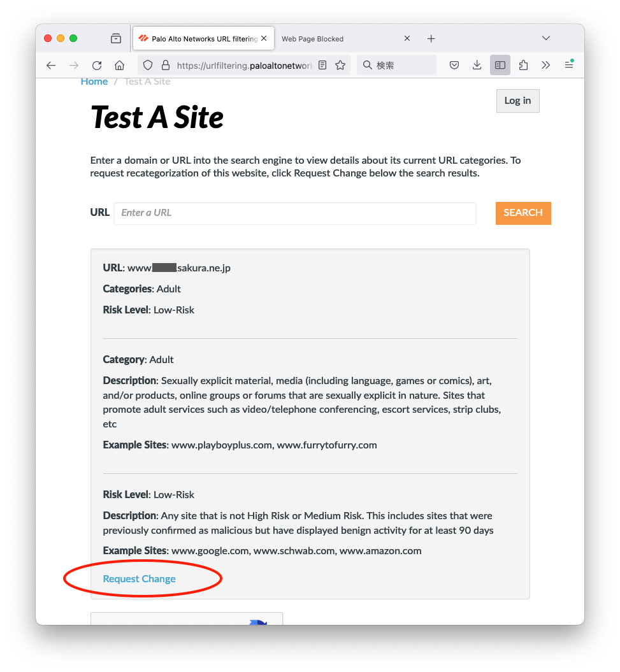
Task: Open reader view icon in address bar
Action: click(x=322, y=65)
